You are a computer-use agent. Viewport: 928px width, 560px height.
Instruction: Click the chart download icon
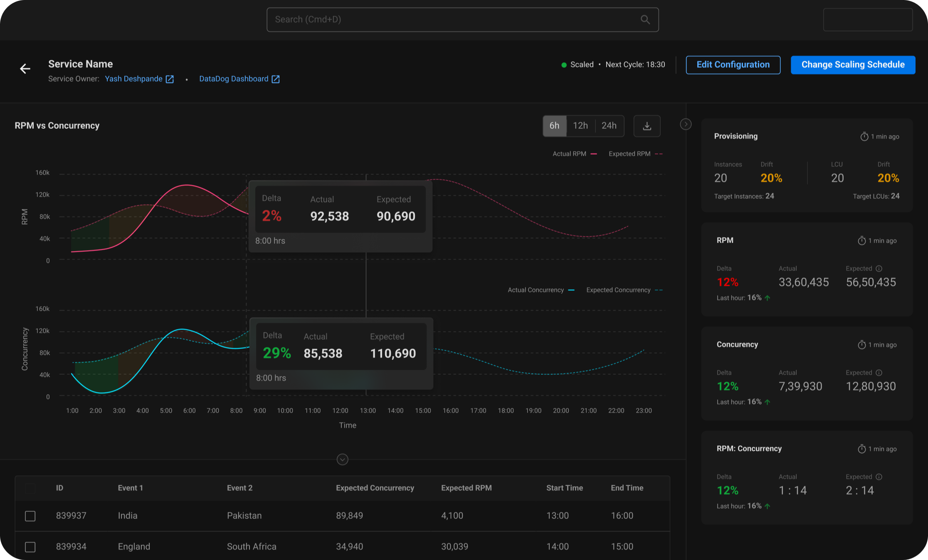647,126
